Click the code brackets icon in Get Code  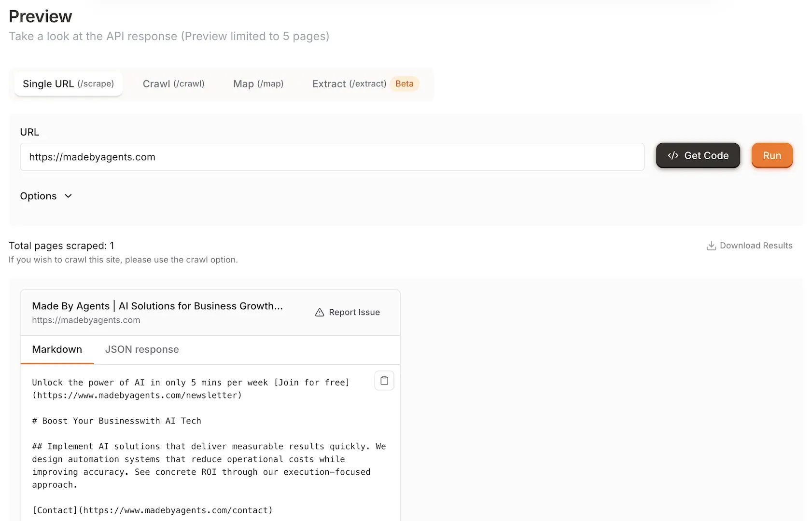(x=673, y=155)
